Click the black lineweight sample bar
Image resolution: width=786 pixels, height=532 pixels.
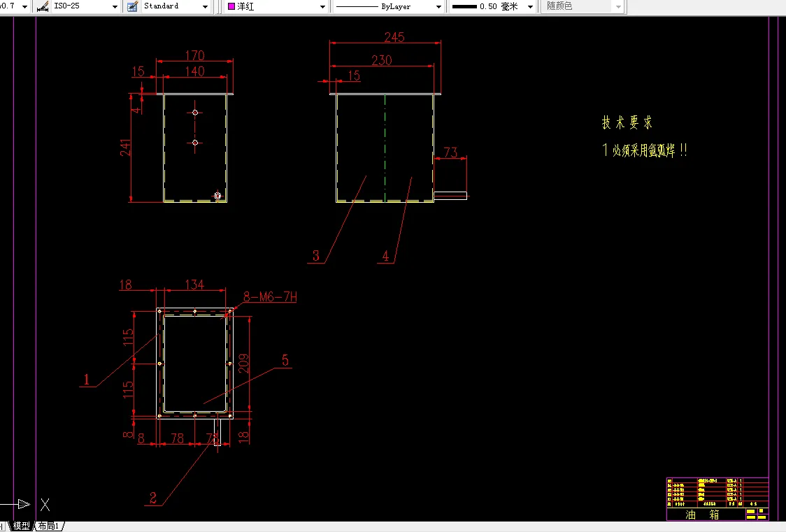[x=464, y=6]
